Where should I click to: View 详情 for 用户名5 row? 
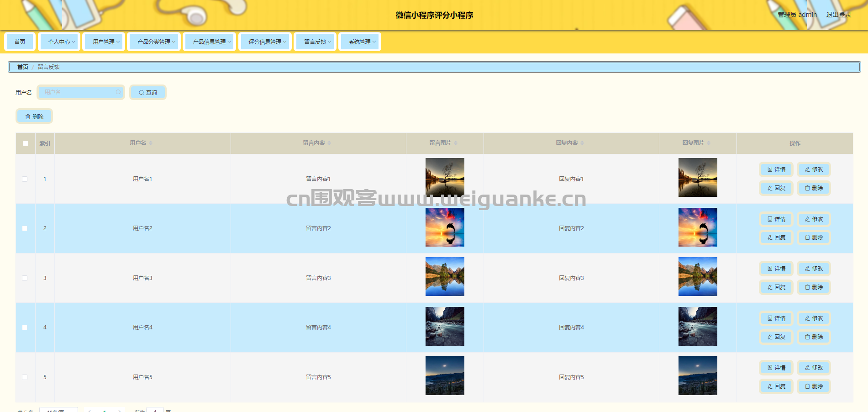(776, 368)
